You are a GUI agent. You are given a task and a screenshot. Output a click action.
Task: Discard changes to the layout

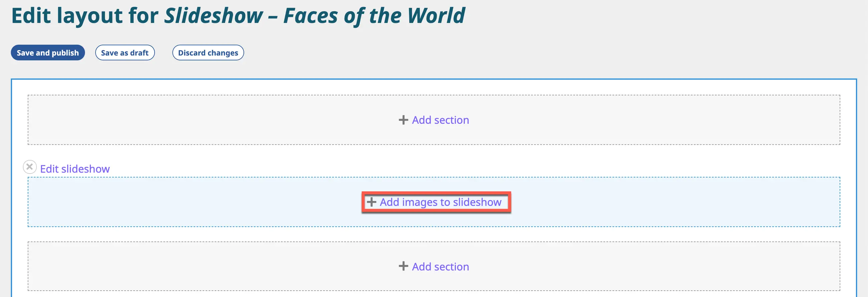click(x=208, y=53)
